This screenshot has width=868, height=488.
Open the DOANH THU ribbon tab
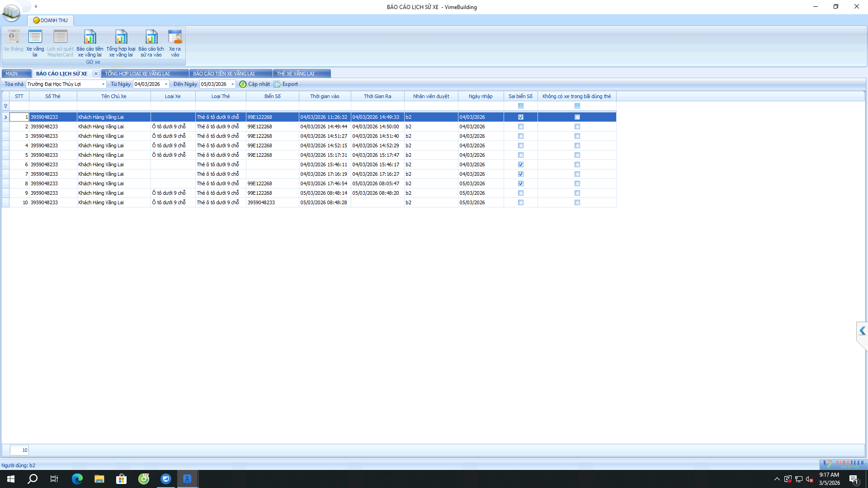[x=51, y=20]
